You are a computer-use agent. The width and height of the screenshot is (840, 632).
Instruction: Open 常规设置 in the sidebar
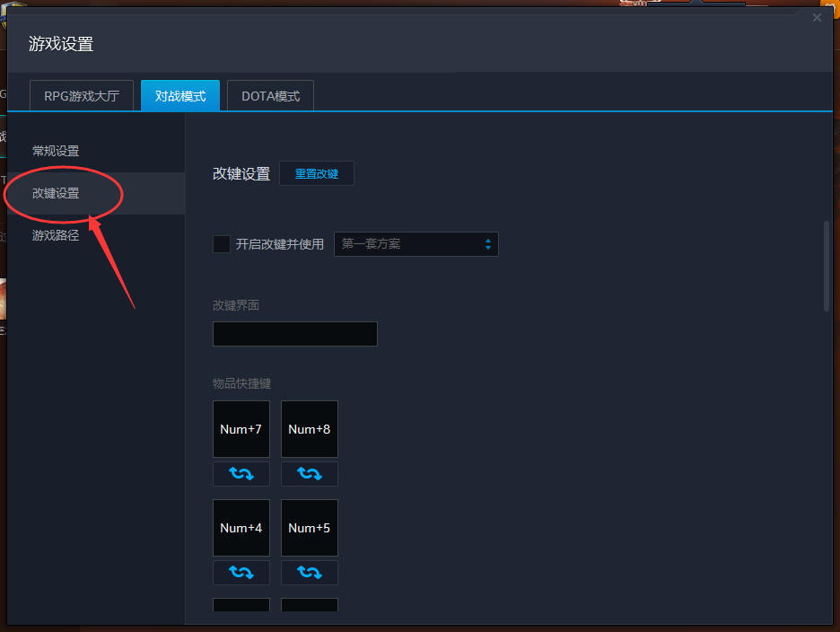point(96,151)
